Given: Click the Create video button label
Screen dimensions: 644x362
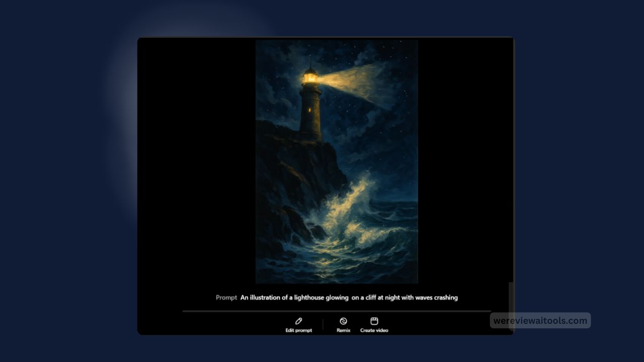Looking at the screenshot, I should [x=373, y=330].
